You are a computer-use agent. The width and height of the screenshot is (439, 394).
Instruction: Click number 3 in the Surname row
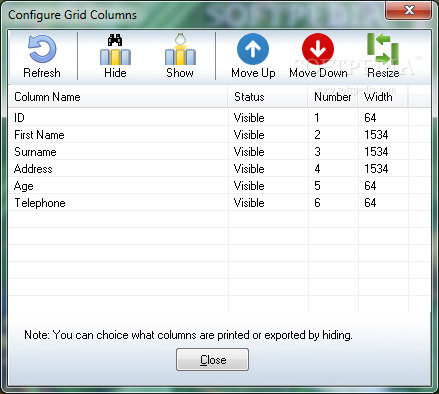[317, 152]
